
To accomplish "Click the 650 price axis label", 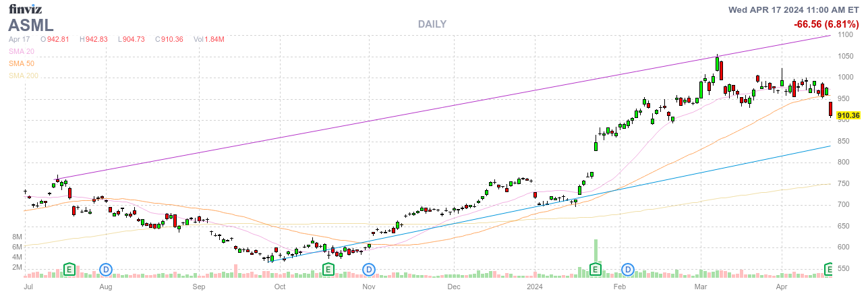I will click(844, 226).
